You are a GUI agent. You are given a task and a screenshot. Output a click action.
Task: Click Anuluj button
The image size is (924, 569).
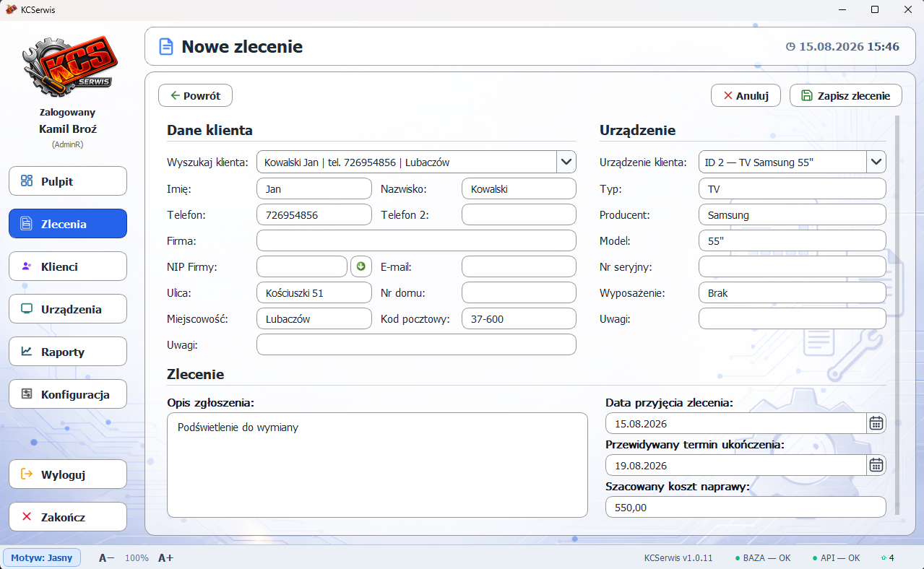tap(746, 95)
